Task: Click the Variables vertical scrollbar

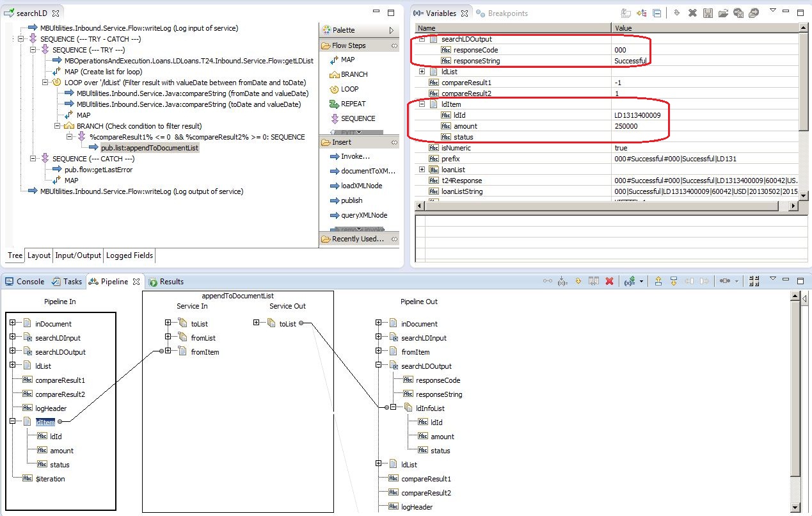Action: tap(804, 111)
